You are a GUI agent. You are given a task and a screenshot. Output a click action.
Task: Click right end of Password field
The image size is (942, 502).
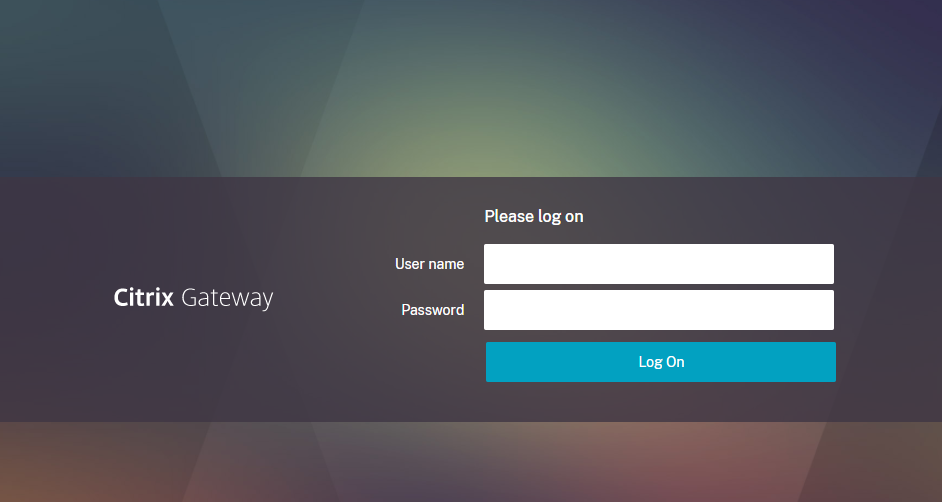(x=828, y=310)
